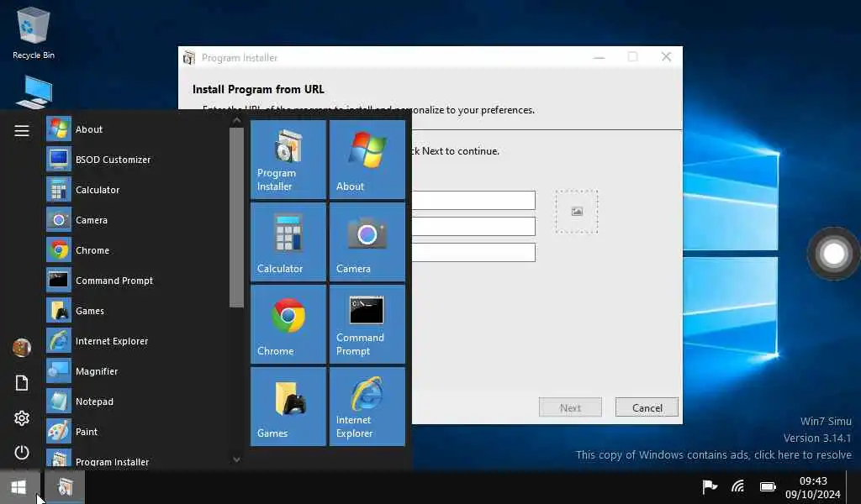Close the Program Installer window

point(666,57)
